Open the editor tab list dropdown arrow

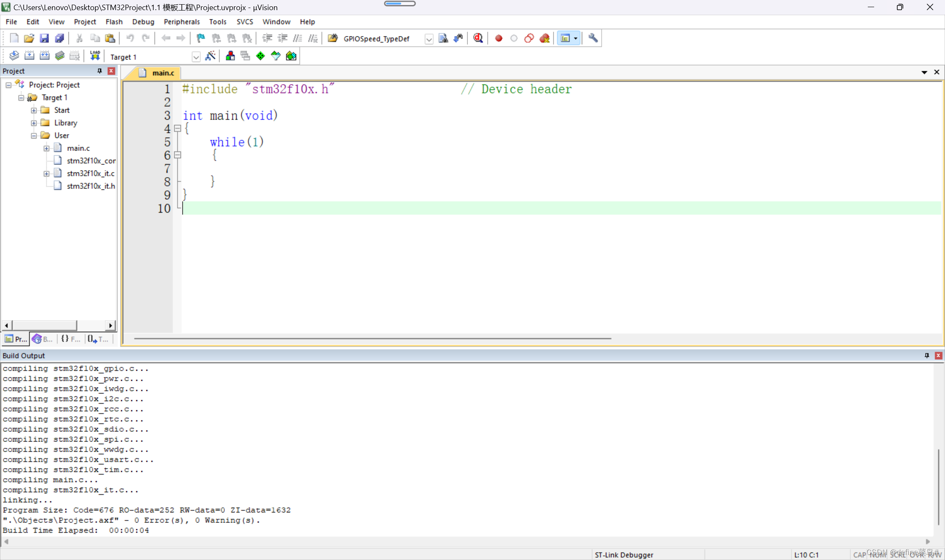click(x=924, y=73)
